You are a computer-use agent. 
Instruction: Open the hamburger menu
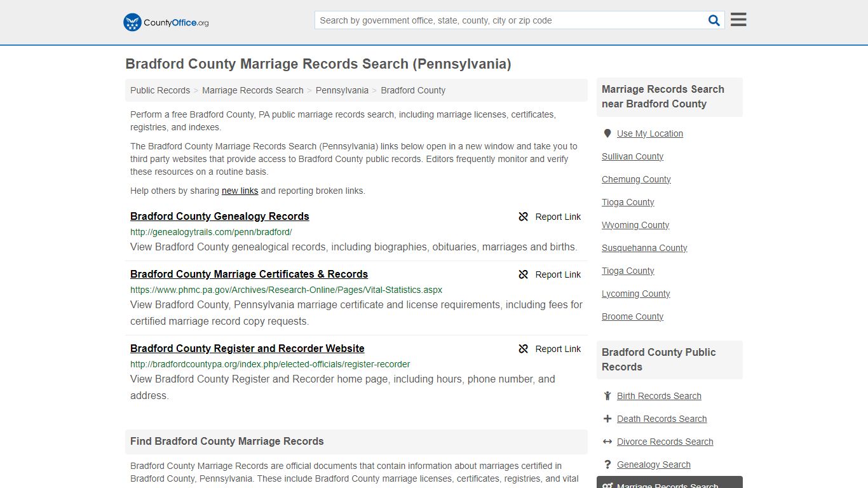[x=738, y=20]
